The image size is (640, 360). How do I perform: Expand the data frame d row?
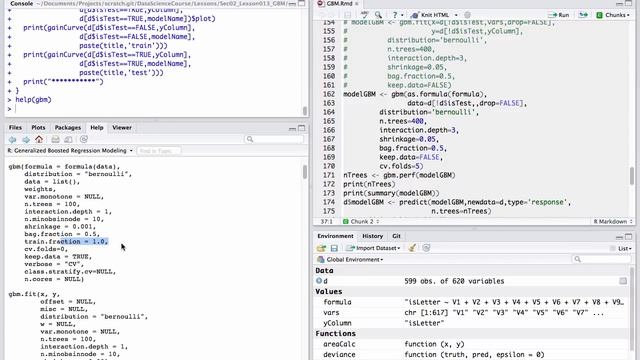[319, 281]
